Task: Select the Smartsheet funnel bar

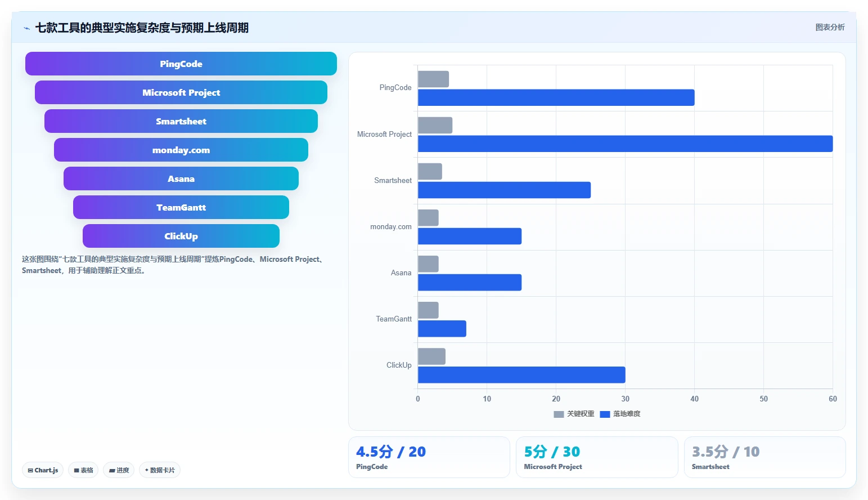Action: click(x=181, y=121)
